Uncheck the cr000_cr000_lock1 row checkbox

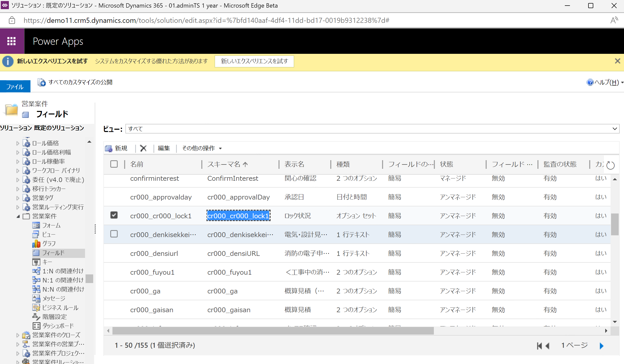click(x=114, y=215)
